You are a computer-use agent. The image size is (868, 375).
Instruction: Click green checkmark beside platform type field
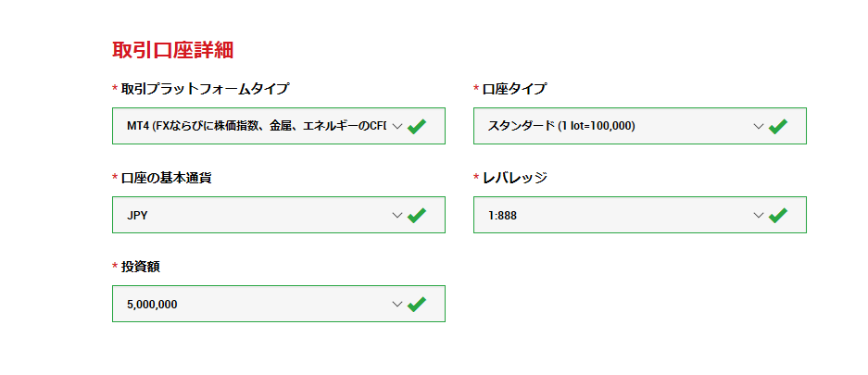point(417,126)
